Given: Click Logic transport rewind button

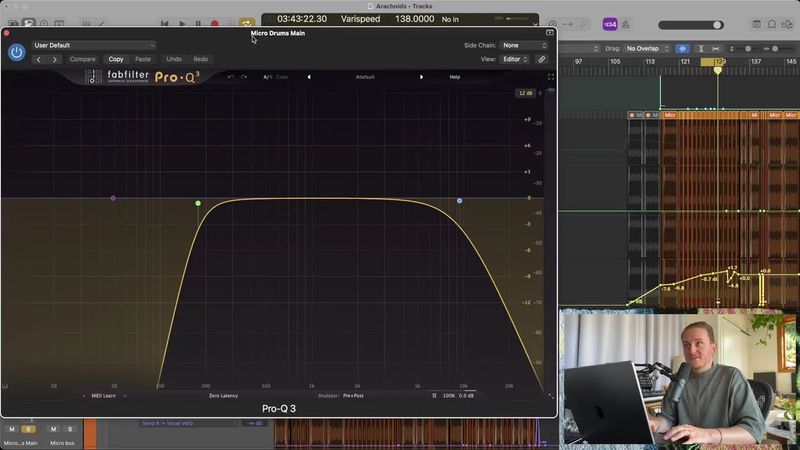Looking at the screenshot, I should 165,23.
